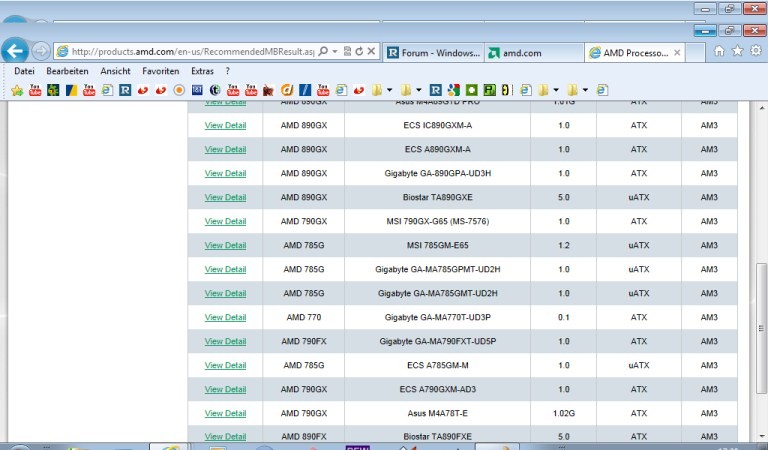768x450 pixels.
Task: Select the 'AMD 790FX' chipset cell
Action: coord(304,341)
